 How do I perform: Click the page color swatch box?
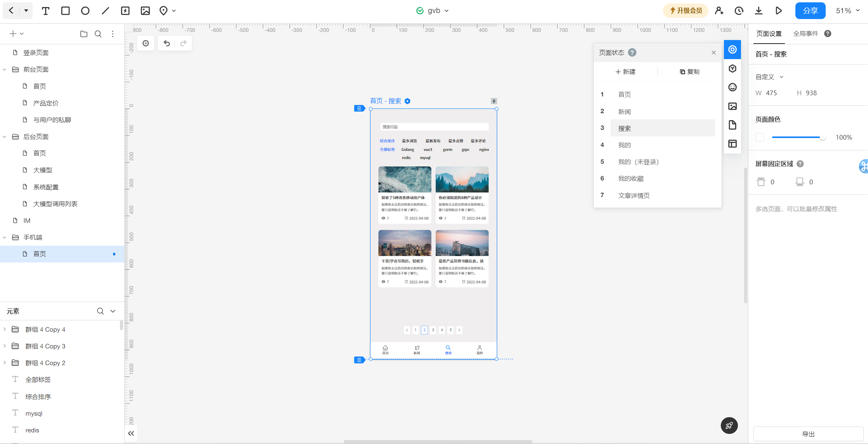[760, 137]
